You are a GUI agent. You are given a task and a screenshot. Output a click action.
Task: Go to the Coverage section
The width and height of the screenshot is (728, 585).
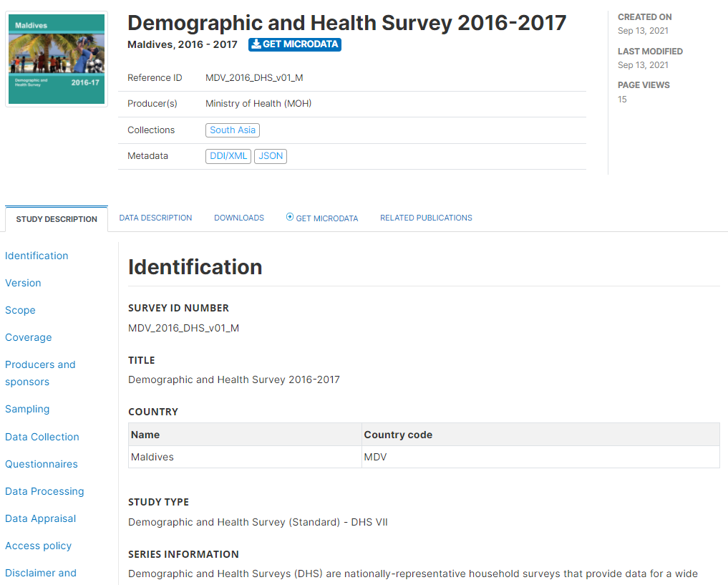[x=29, y=337]
